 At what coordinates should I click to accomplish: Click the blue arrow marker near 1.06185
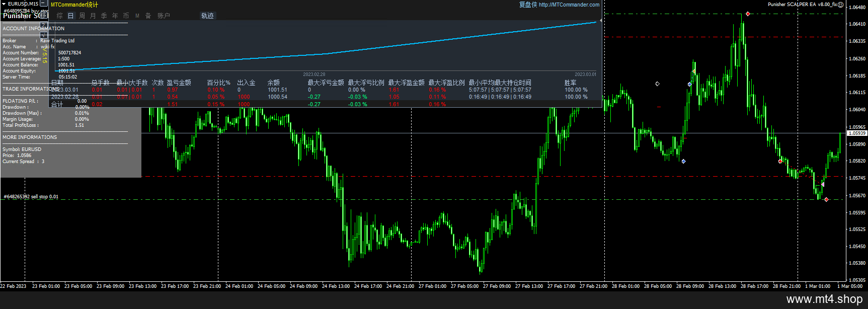[x=689, y=84]
